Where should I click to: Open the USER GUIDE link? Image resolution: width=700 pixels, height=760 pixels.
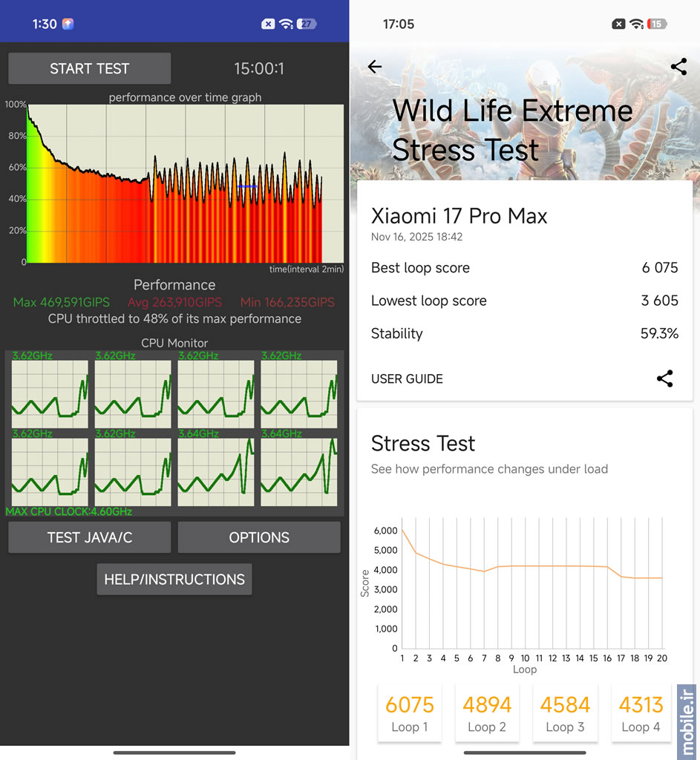tap(407, 379)
